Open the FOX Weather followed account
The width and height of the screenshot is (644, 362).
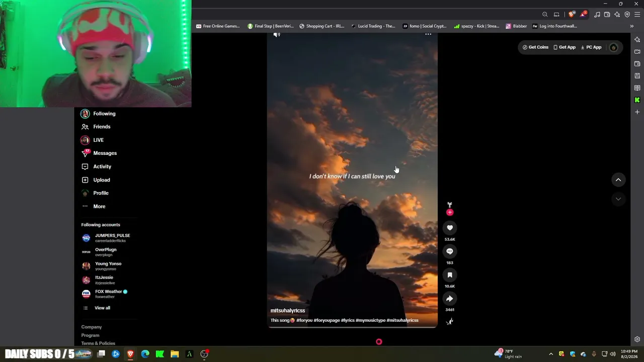[105, 294]
